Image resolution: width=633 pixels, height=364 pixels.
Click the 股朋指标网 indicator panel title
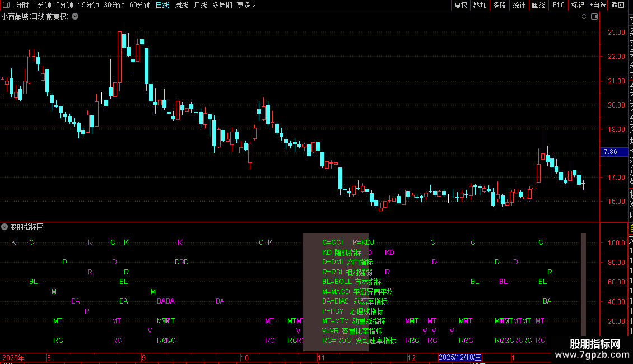27,227
